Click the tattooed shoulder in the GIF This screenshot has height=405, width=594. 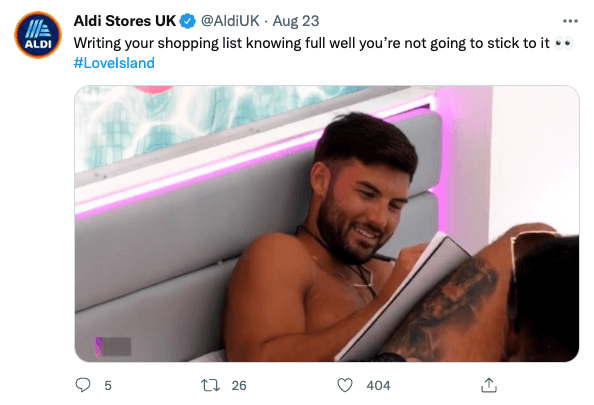[451, 307]
